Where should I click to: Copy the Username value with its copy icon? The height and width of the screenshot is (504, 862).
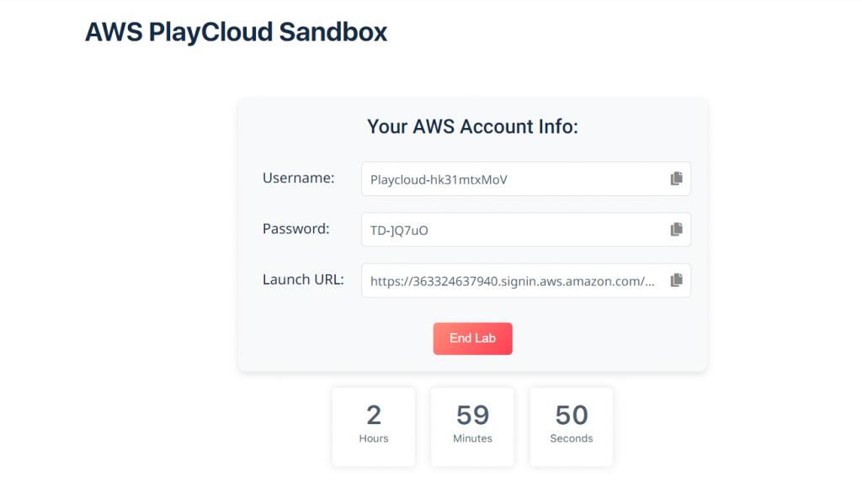coord(676,178)
